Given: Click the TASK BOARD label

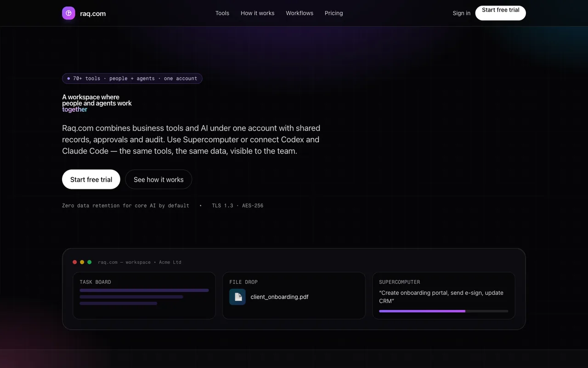Looking at the screenshot, I should coord(96,282).
